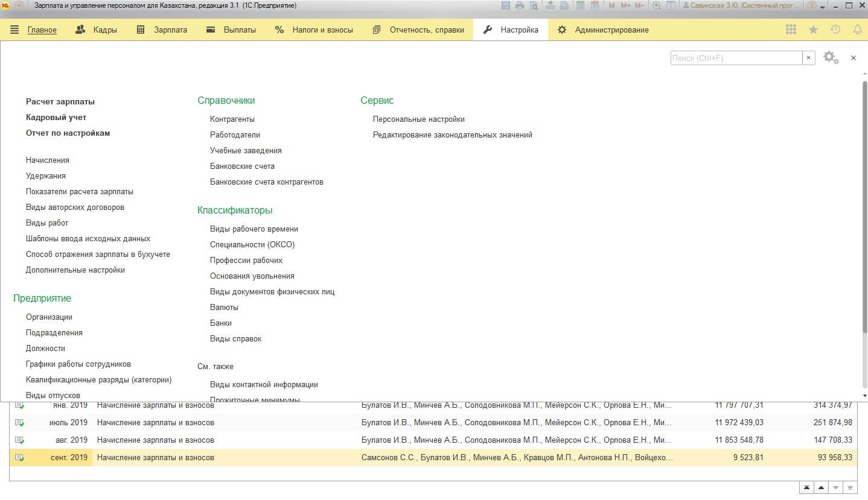The width and height of the screenshot is (868, 500).
Task: Open Графики работы сотрудников
Action: coord(78,364)
